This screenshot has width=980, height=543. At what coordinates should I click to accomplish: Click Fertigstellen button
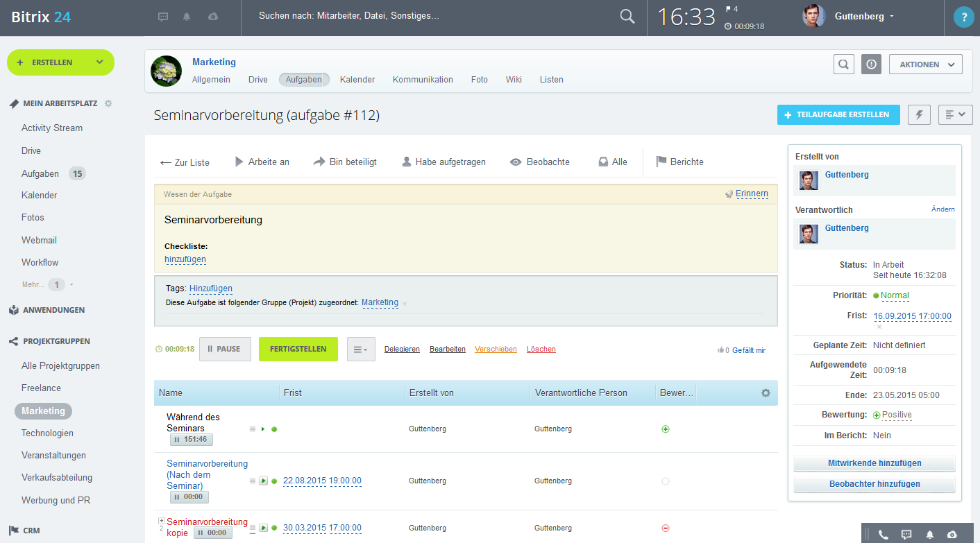(298, 350)
